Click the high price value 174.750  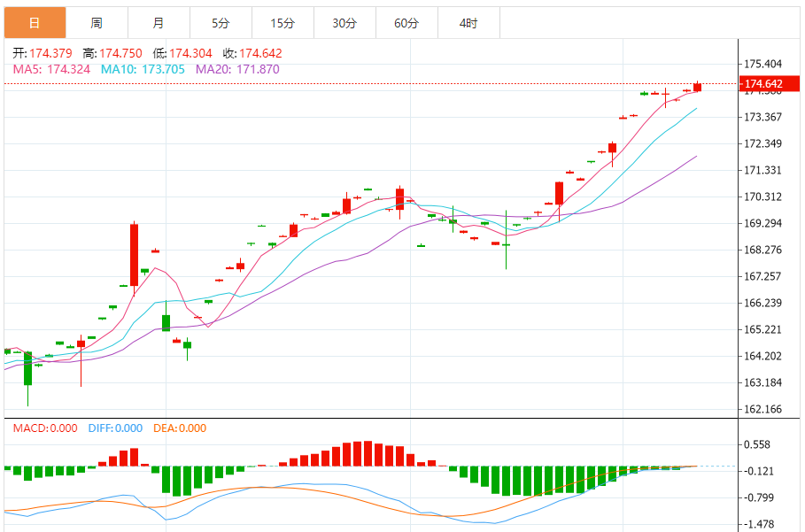(x=120, y=53)
